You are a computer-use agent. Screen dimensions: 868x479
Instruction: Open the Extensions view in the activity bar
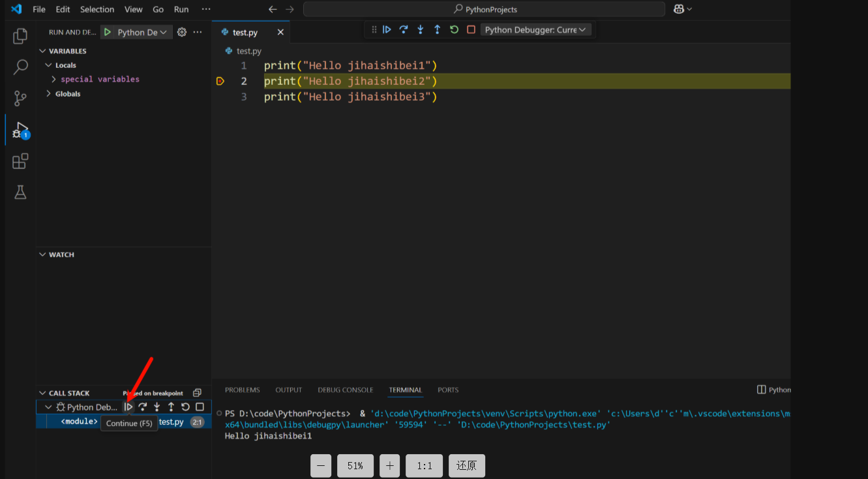[20, 161]
